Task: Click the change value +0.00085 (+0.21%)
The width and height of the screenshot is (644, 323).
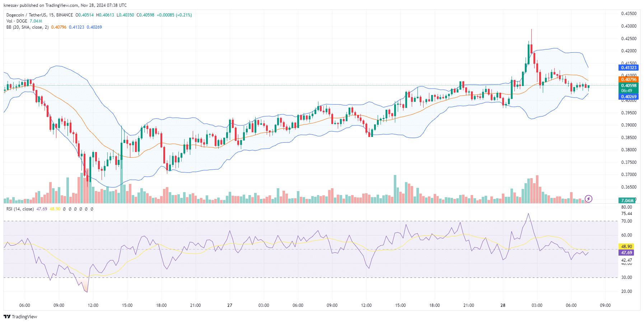Action: 174,15
